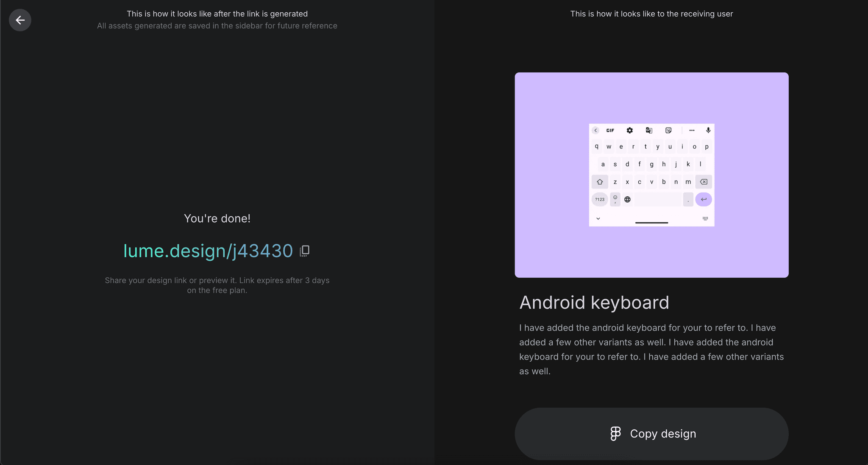This screenshot has height=465, width=868.
Task: Tap the letter g key
Action: [651, 164]
